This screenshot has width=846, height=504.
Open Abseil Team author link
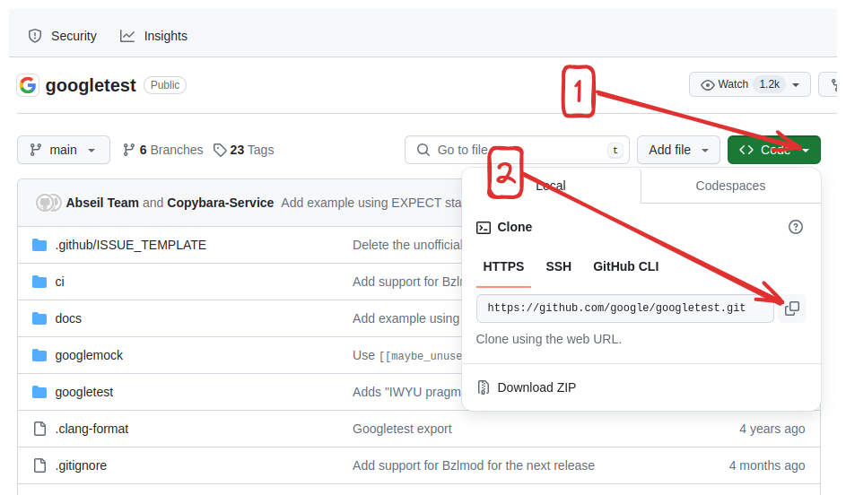102,203
